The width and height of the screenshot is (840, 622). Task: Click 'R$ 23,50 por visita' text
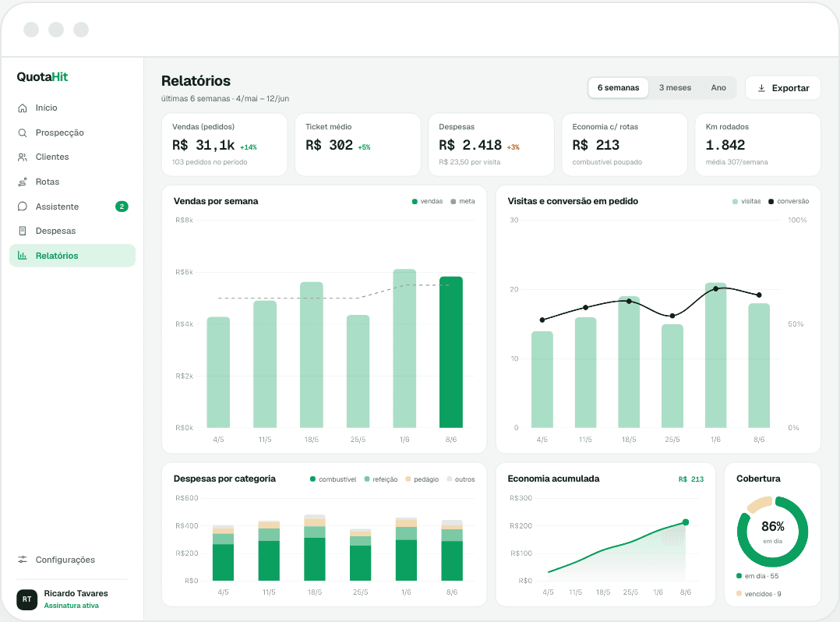point(469,162)
